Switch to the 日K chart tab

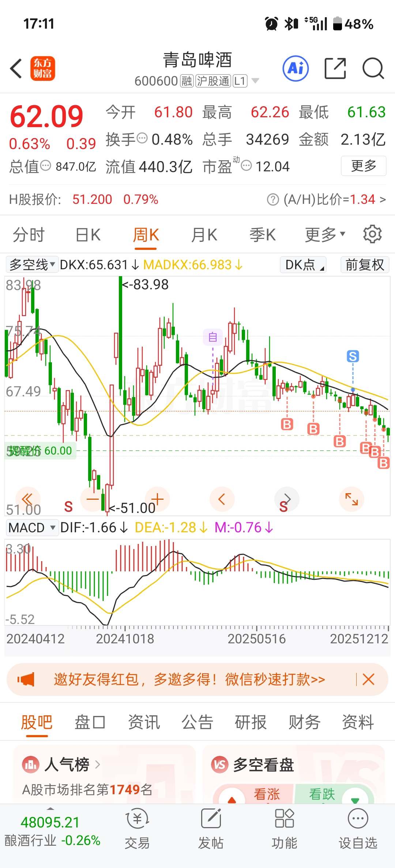[x=88, y=235]
